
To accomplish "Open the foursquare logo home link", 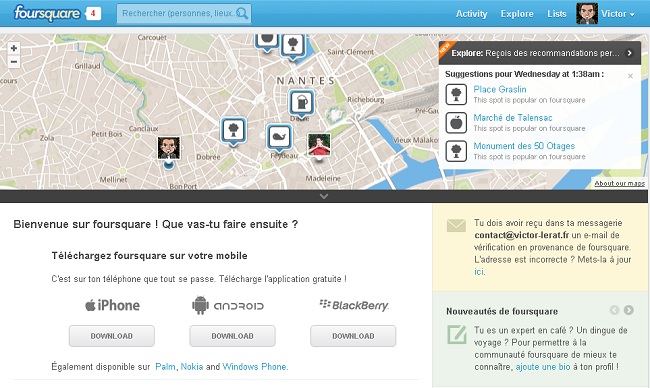I will click(47, 13).
